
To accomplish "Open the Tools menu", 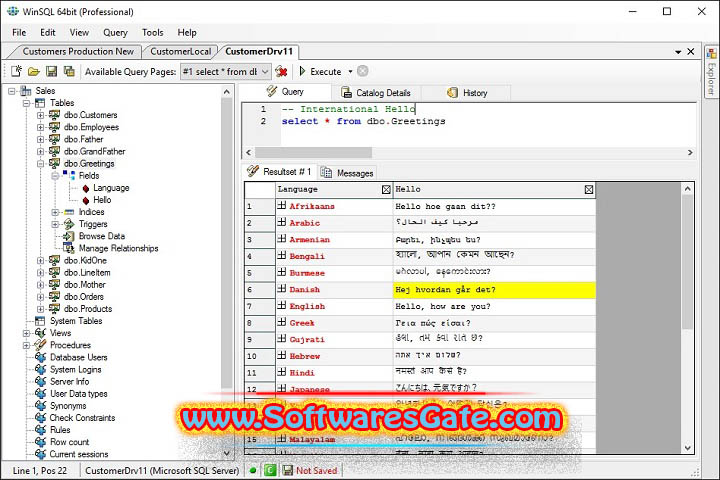I will point(152,32).
